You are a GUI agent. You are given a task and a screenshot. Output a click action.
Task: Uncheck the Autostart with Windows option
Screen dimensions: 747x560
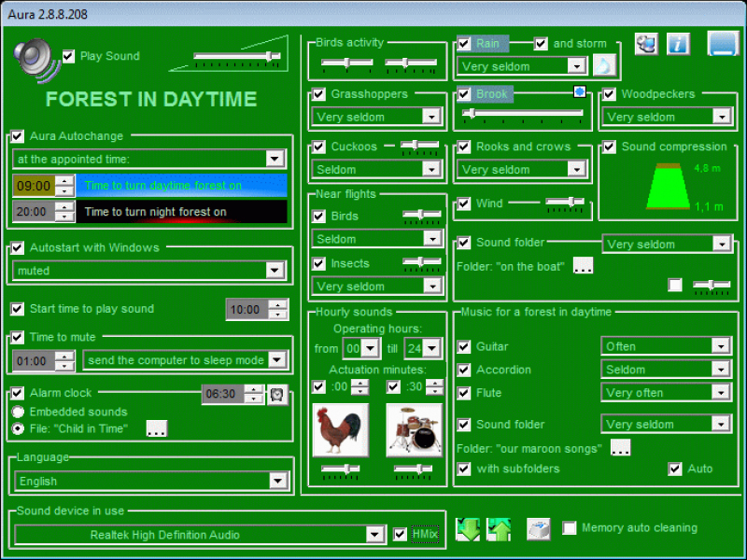(18, 248)
